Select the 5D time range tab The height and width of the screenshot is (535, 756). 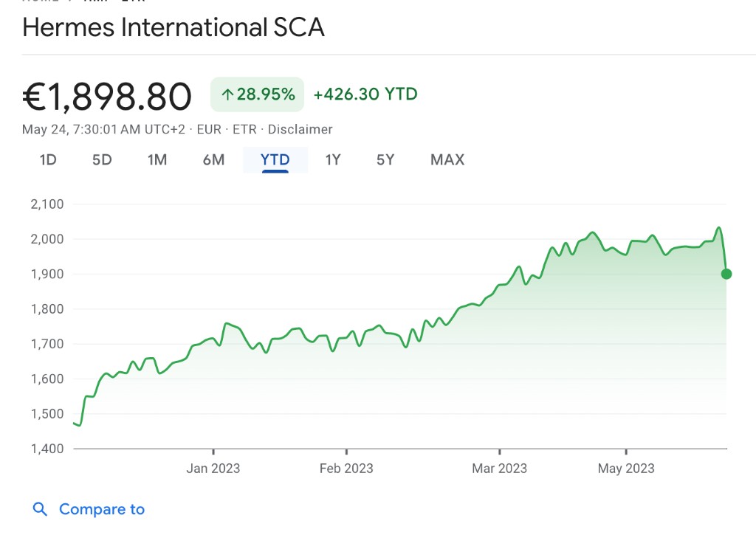point(102,159)
